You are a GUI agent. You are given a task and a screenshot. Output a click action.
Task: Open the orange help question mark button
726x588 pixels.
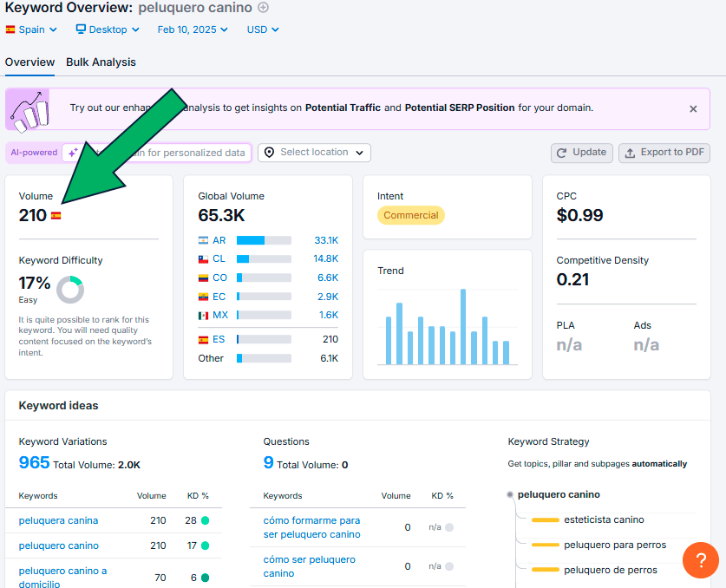701,559
